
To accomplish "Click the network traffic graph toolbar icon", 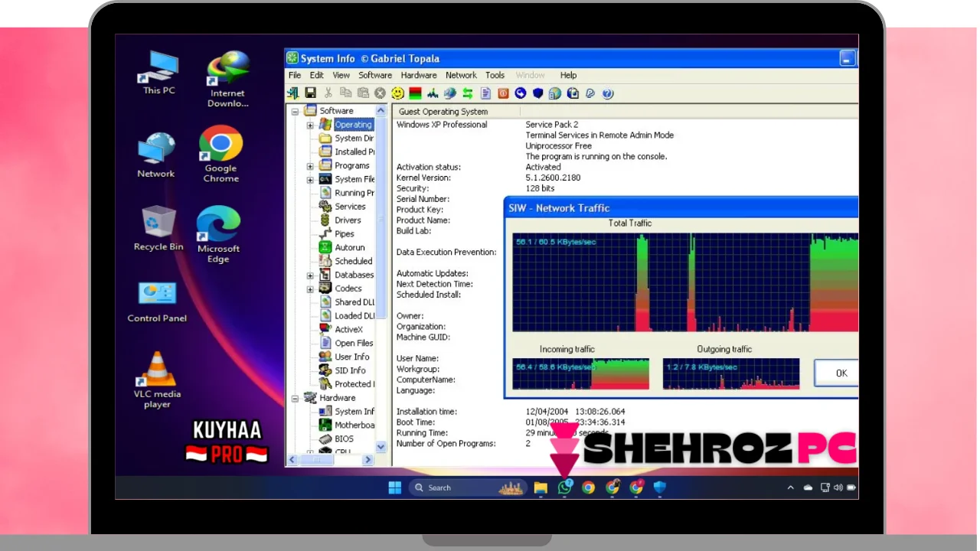I will tap(433, 93).
